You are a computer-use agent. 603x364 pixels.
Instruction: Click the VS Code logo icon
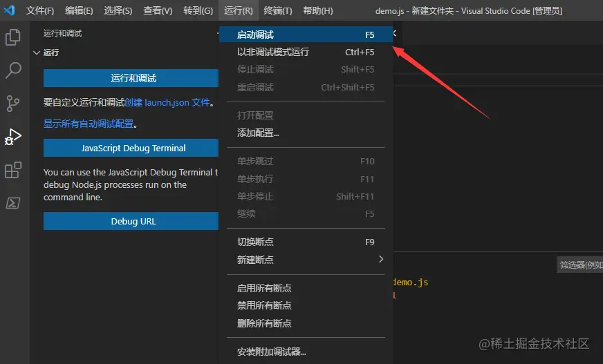pos(9,10)
